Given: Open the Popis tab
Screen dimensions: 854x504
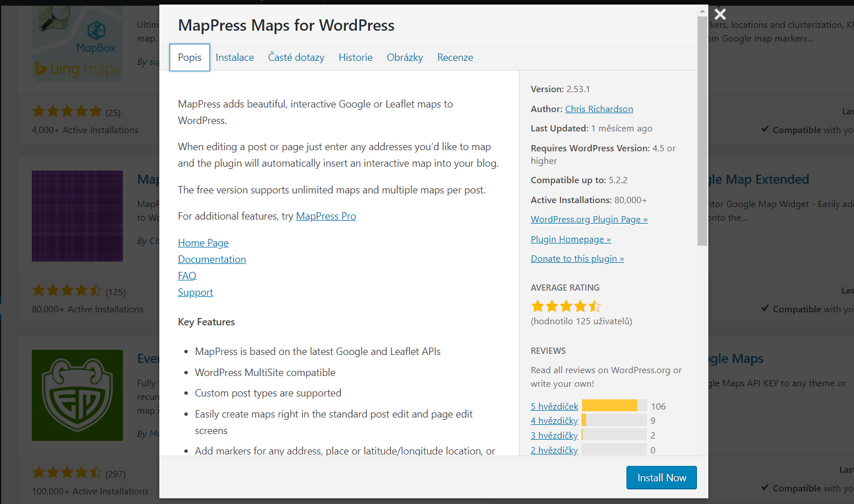Looking at the screenshot, I should (x=189, y=57).
